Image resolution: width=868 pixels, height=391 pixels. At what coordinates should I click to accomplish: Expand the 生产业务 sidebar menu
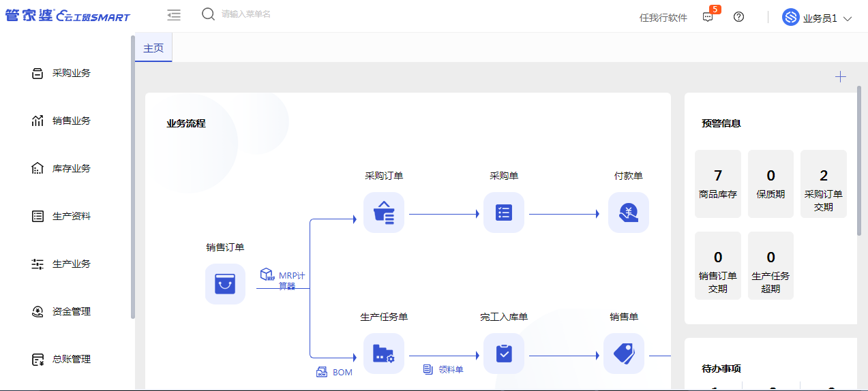click(x=71, y=264)
